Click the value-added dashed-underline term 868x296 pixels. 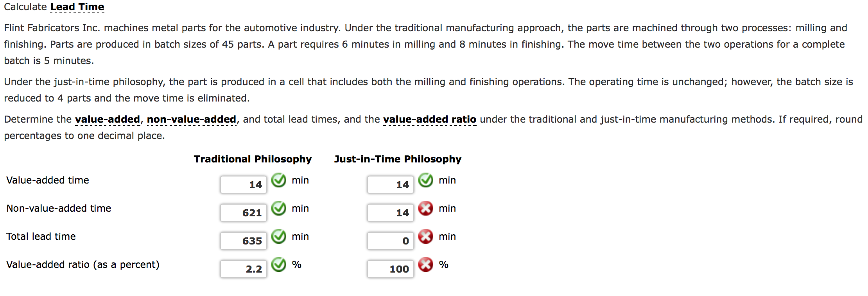[x=108, y=119]
